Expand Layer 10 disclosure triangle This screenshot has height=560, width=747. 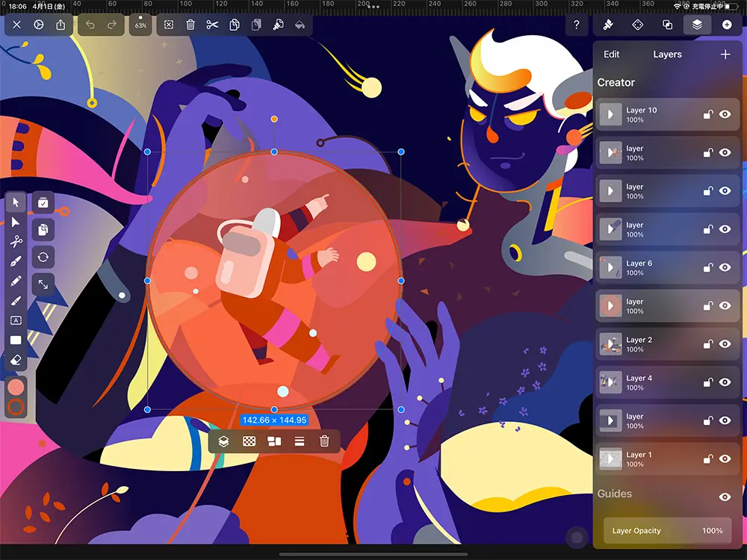611,115
